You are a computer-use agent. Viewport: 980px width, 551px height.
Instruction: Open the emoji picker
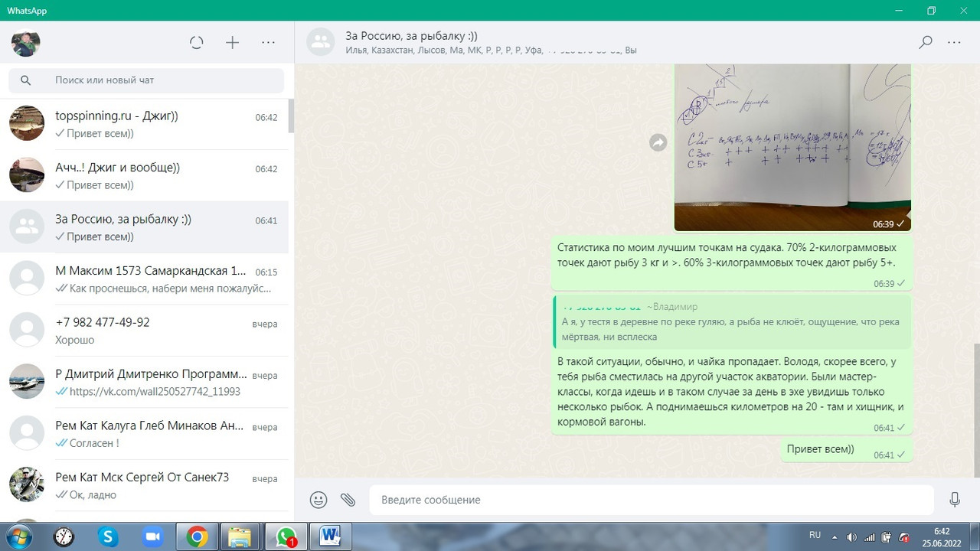click(318, 500)
